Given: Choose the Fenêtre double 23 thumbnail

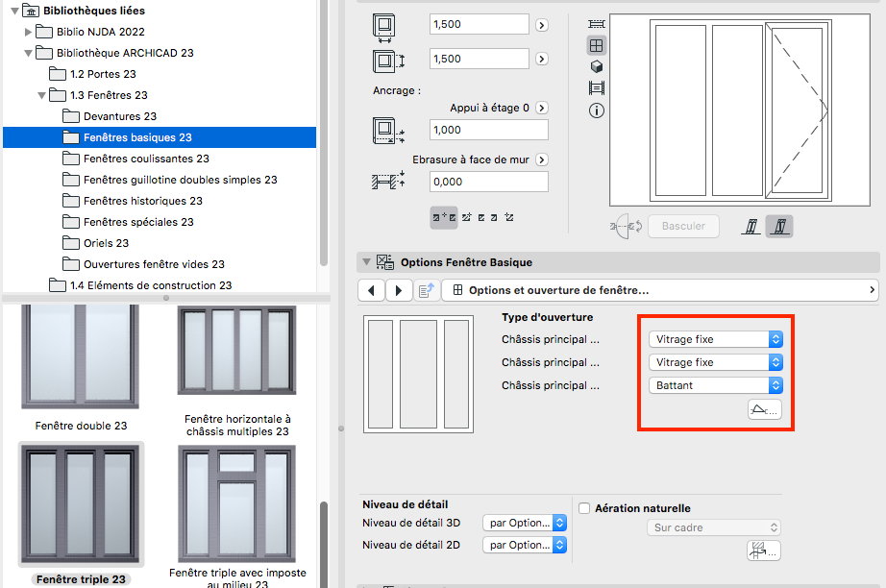Looking at the screenshot, I should [80, 356].
